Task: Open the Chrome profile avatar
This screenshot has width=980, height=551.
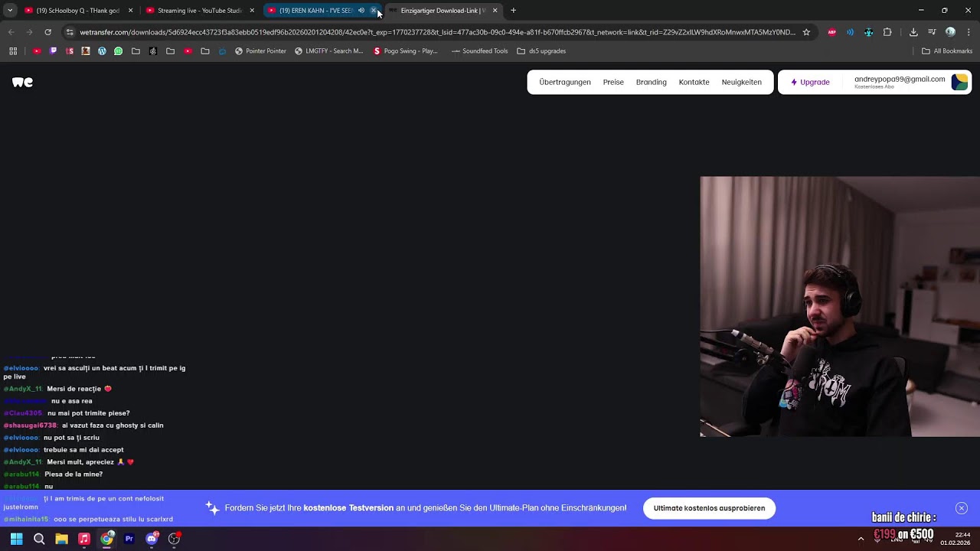Action: [950, 32]
